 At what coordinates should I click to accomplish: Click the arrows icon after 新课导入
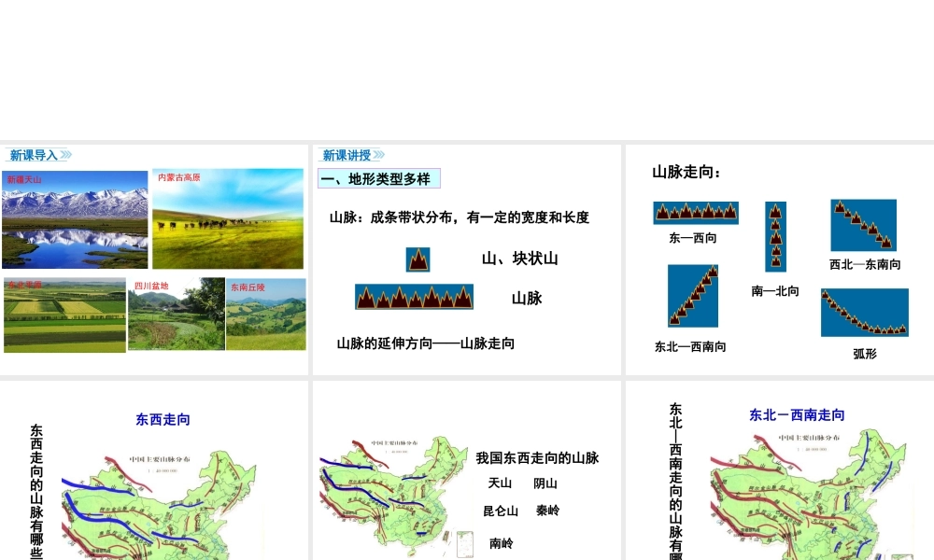[x=65, y=155]
